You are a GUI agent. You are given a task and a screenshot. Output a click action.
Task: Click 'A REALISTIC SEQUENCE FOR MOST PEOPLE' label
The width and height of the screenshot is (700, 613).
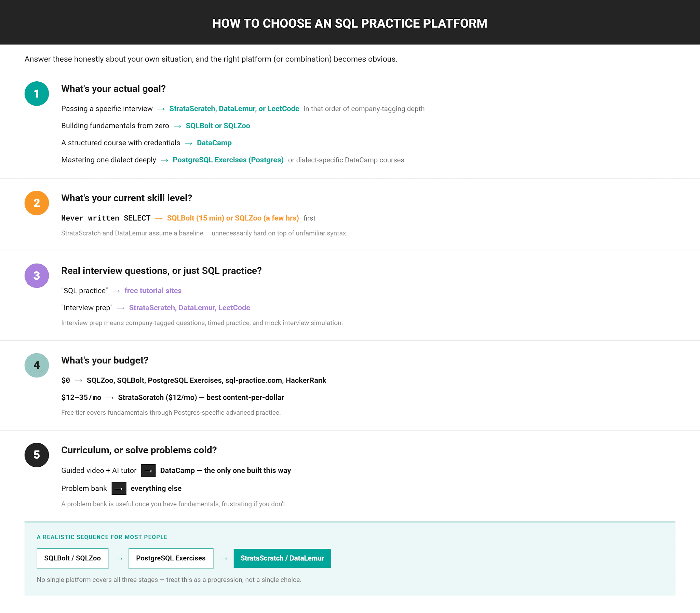[102, 537]
